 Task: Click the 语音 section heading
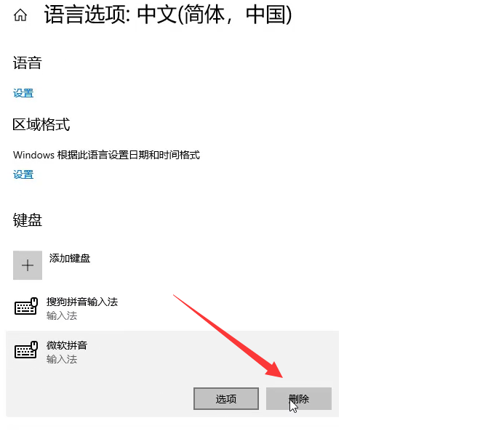28,63
